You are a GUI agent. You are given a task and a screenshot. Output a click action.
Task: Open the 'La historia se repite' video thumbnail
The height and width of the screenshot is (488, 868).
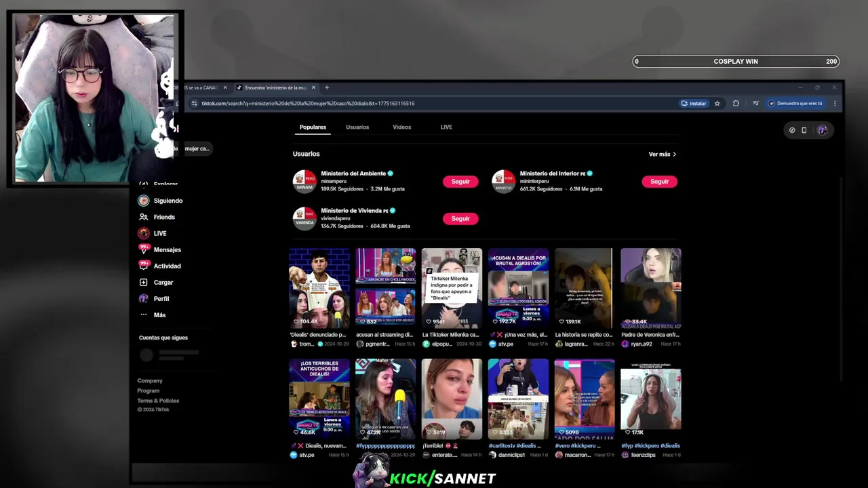(x=584, y=288)
